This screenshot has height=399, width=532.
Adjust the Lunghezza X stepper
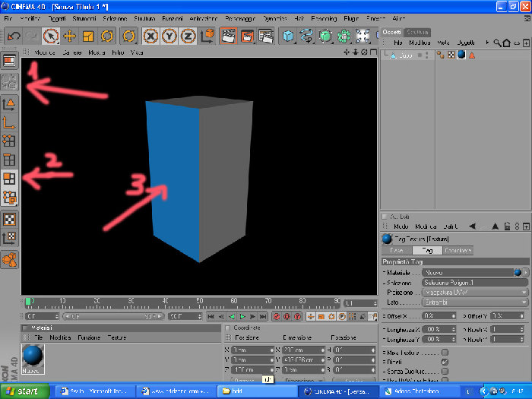point(453,329)
